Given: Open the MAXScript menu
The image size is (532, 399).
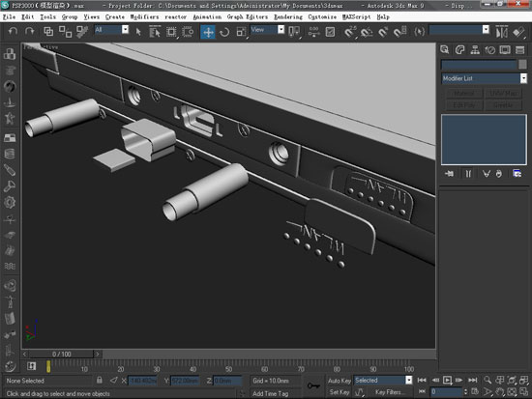Looking at the screenshot, I should point(356,17).
